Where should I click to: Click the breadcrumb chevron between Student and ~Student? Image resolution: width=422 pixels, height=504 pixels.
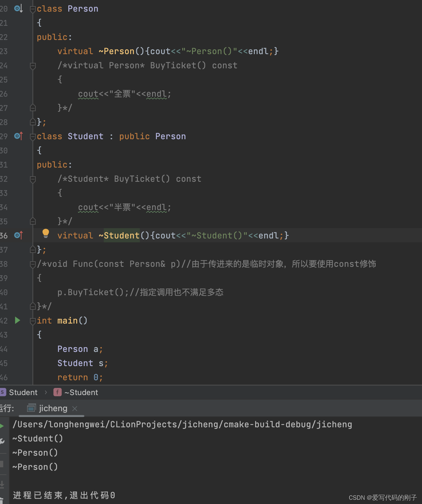46,392
